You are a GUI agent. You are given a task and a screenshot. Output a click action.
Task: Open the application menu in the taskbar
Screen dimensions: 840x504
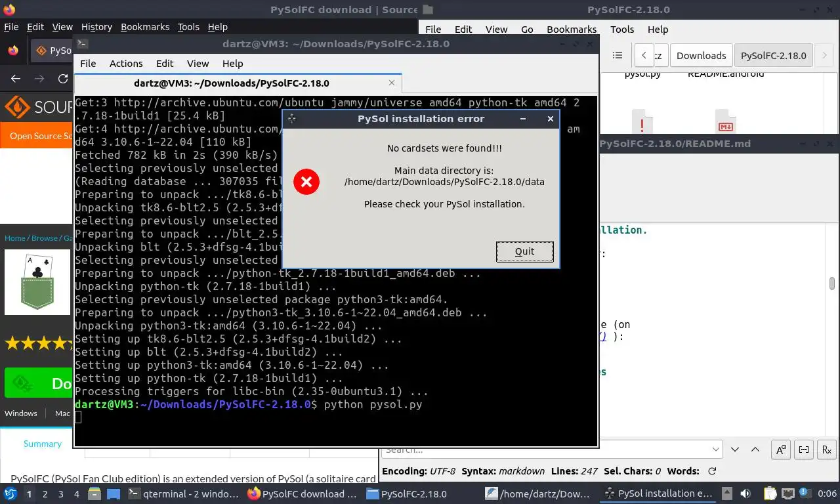point(10,493)
